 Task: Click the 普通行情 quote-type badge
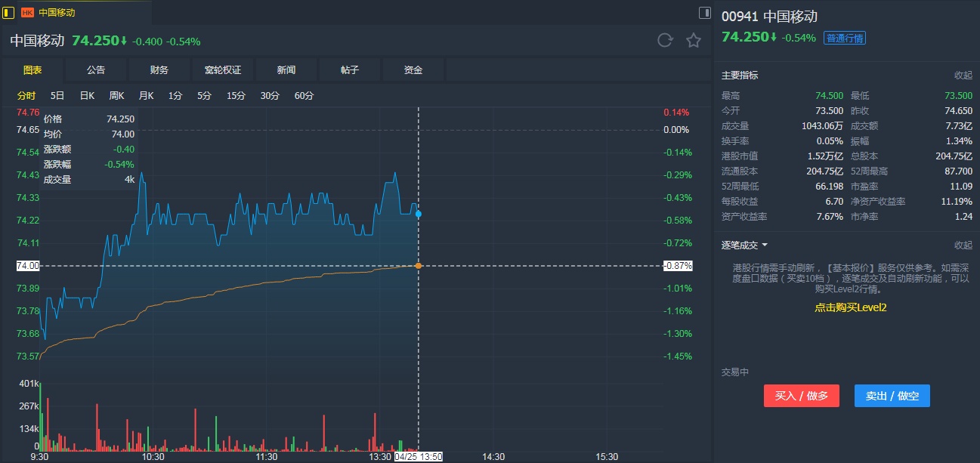(x=845, y=38)
